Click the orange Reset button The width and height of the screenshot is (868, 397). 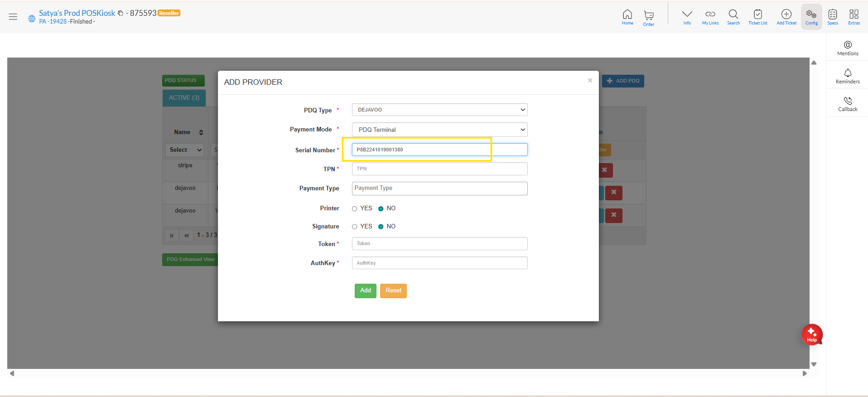393,290
